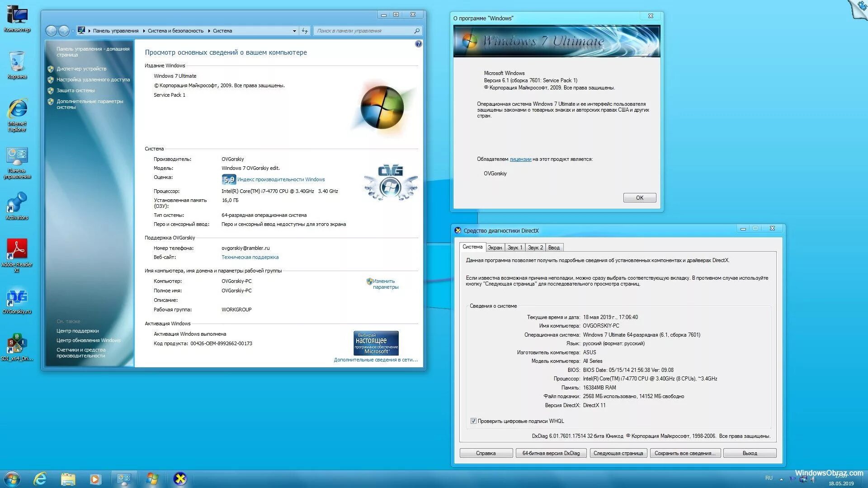Viewport: 868px width, 488px height.
Task: Expand chevron before Панель управления breadcrumb
Action: coord(89,31)
